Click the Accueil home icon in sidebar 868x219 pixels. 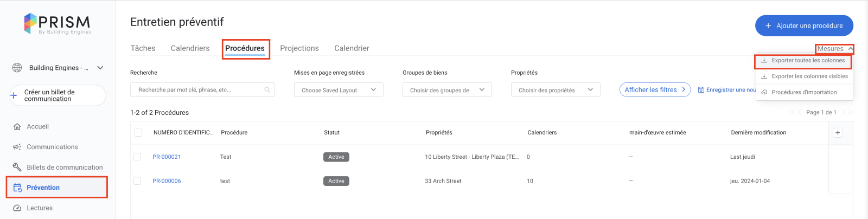[17, 127]
